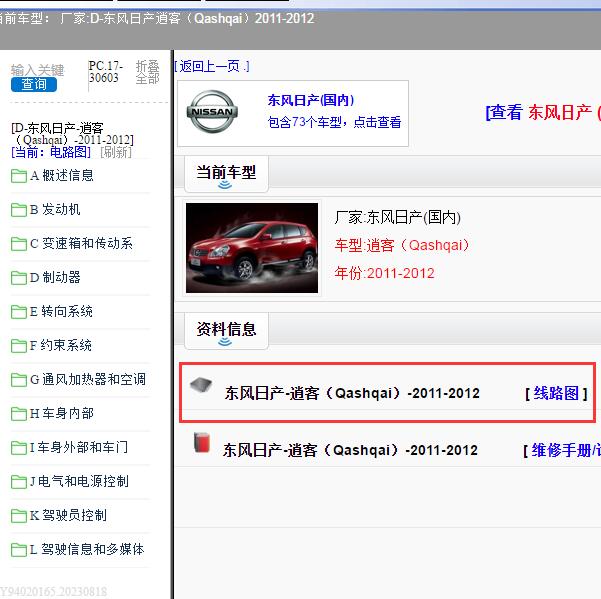
Task: Open folder icon for I 车身外部和车门
Action: (x=19, y=448)
